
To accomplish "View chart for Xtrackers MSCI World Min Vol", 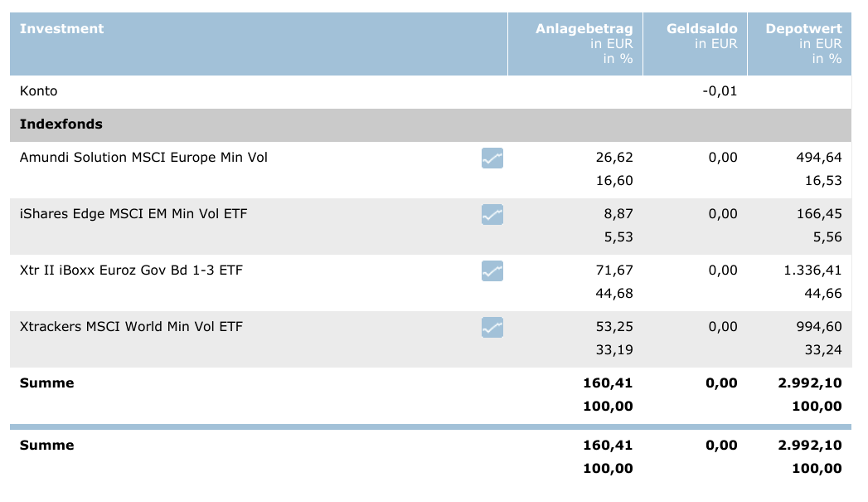I will pos(492,327).
